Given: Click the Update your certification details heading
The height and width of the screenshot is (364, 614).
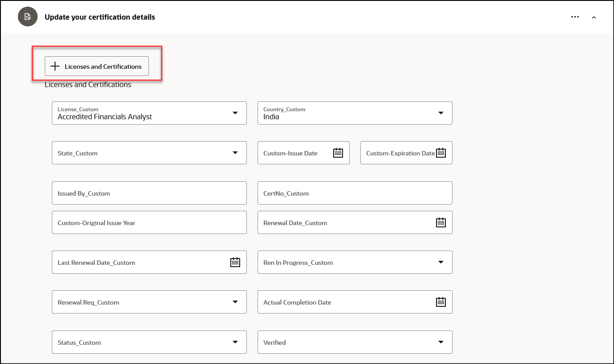Looking at the screenshot, I should pos(100,17).
